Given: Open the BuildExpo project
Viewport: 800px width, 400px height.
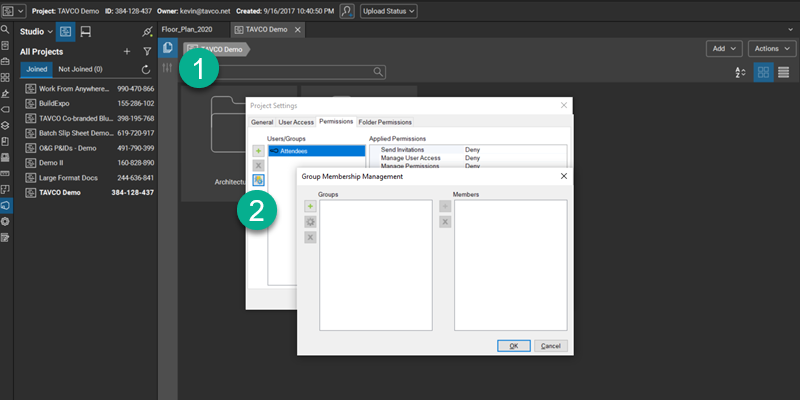Looking at the screenshot, I should click(x=90, y=104).
